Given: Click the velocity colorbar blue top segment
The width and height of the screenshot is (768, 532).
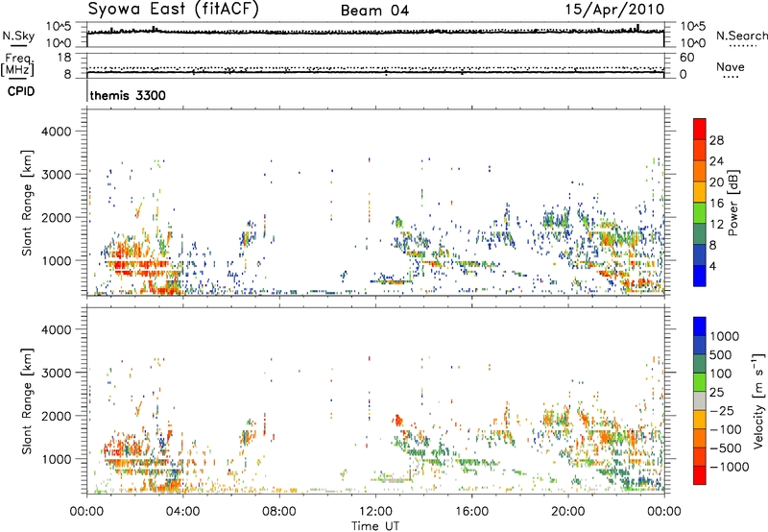Looking at the screenshot, I should (x=700, y=326).
